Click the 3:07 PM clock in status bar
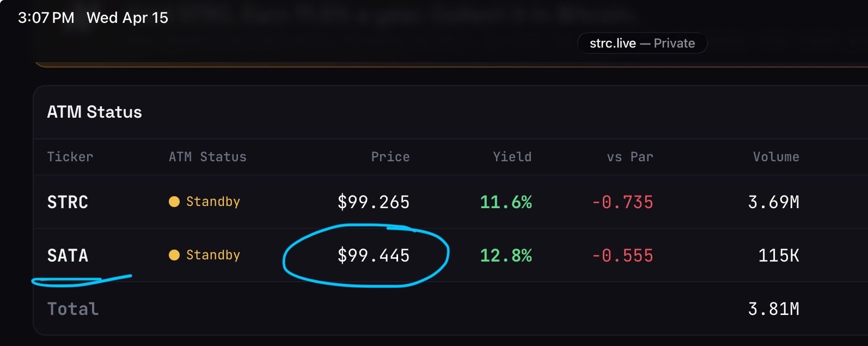Viewport: 868px width, 346px height. [46, 18]
